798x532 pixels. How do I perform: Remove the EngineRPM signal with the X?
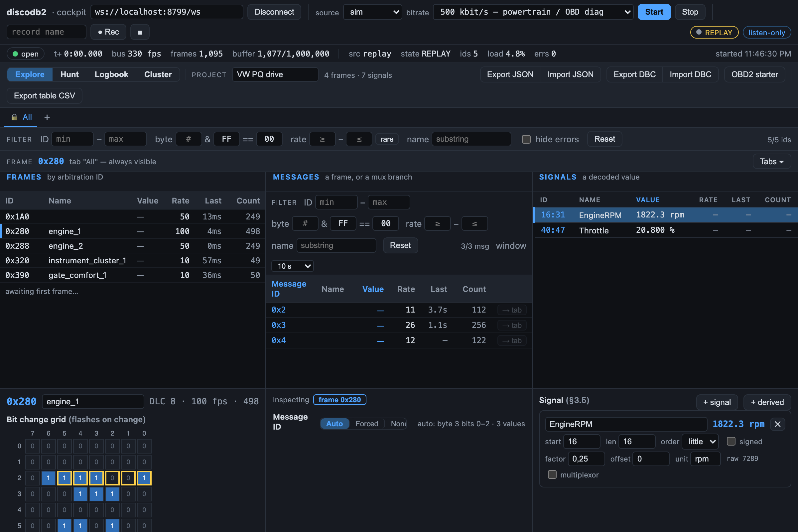tap(778, 424)
